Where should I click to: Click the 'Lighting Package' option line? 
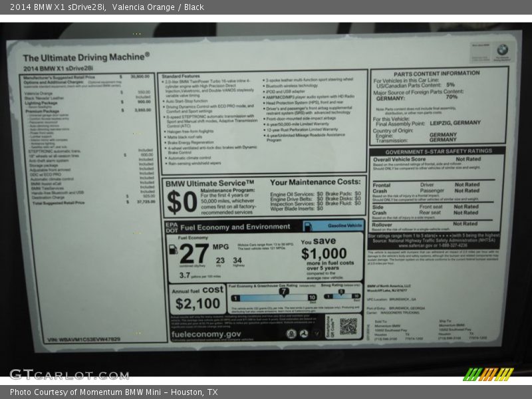click(88, 102)
